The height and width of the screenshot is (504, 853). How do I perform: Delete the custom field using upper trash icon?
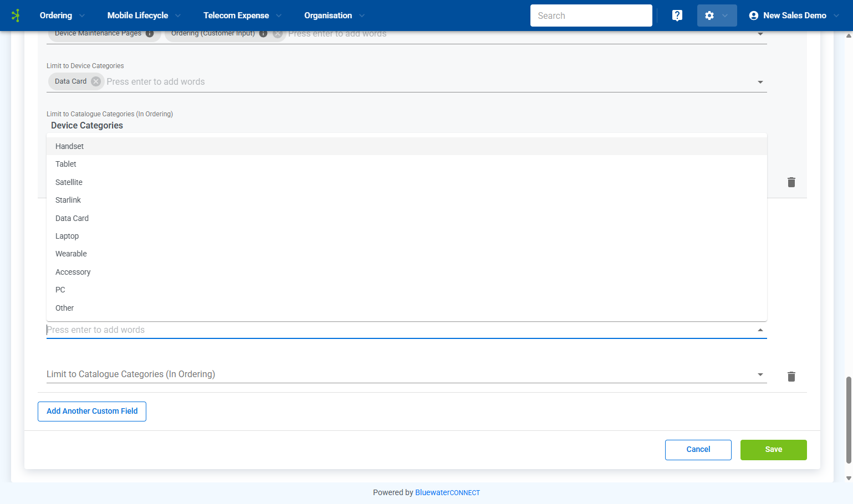click(x=791, y=182)
